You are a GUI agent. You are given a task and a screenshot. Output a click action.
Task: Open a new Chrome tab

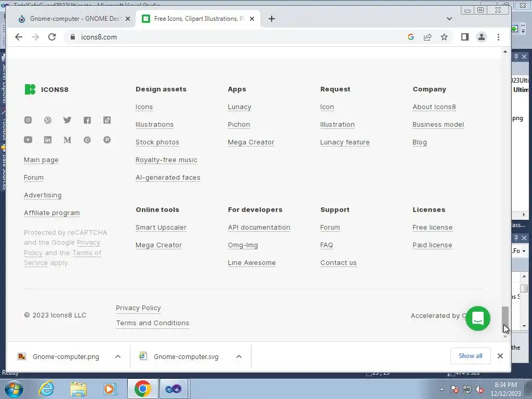pyautogui.click(x=271, y=19)
